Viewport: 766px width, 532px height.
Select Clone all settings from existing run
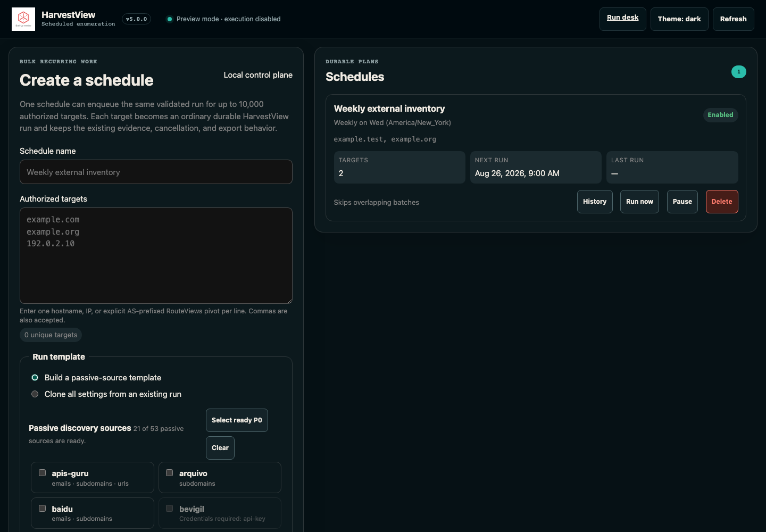pos(35,394)
